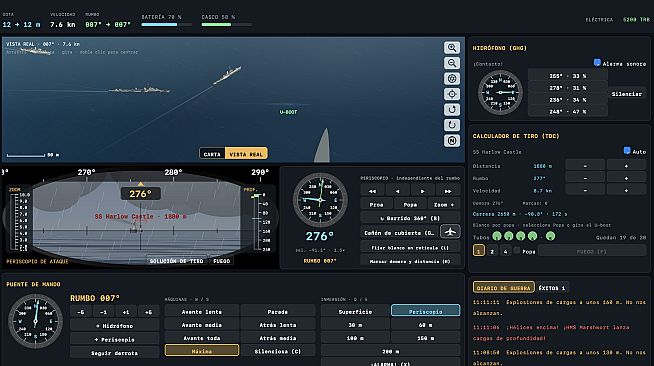Rotate view with the counterclockwise arrow icon
This screenshot has height=366, width=654.
[452, 125]
